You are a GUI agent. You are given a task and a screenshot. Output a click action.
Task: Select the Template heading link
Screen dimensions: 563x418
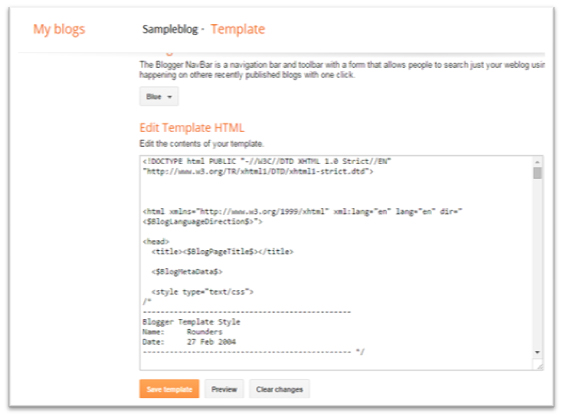(238, 29)
